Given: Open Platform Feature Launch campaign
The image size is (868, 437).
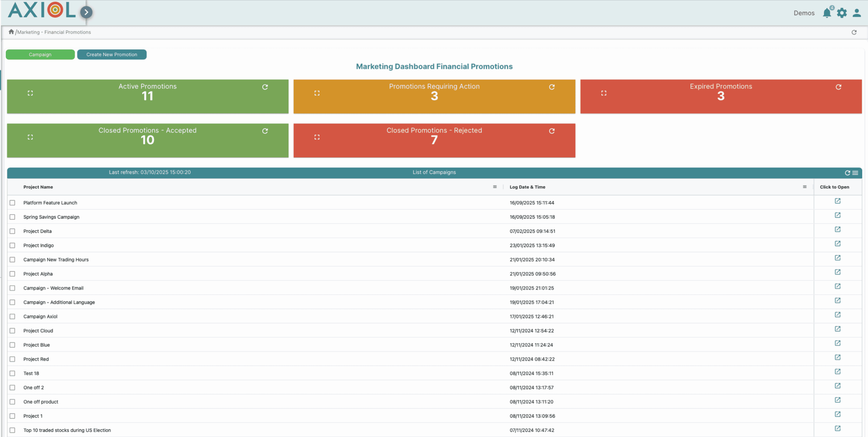Looking at the screenshot, I should [837, 201].
